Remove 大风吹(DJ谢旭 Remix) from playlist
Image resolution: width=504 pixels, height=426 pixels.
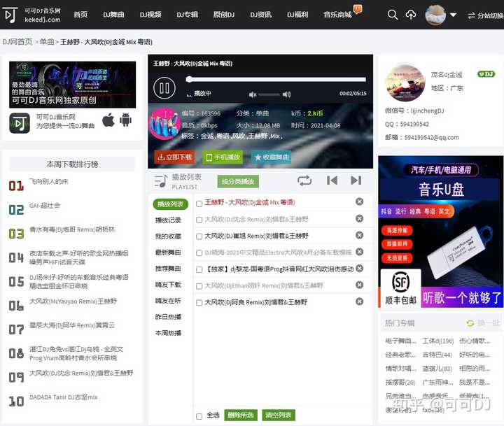[x=359, y=236]
